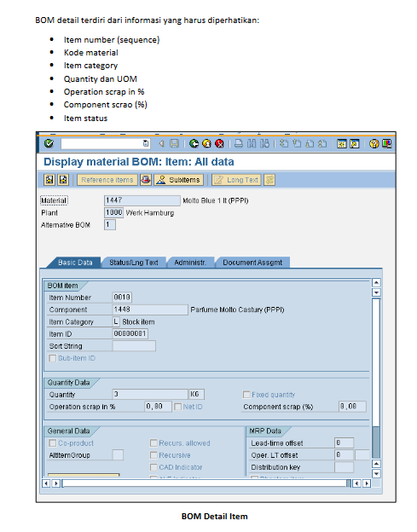Image resolution: width=417 pixels, height=532 pixels.
Task: Click the Component scrap (%) field
Action: coord(353,407)
